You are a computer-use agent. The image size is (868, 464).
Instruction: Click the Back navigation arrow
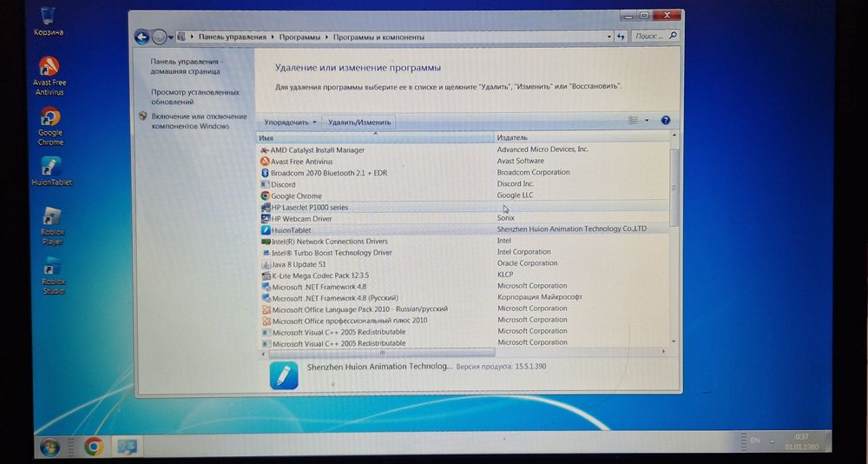click(x=141, y=37)
